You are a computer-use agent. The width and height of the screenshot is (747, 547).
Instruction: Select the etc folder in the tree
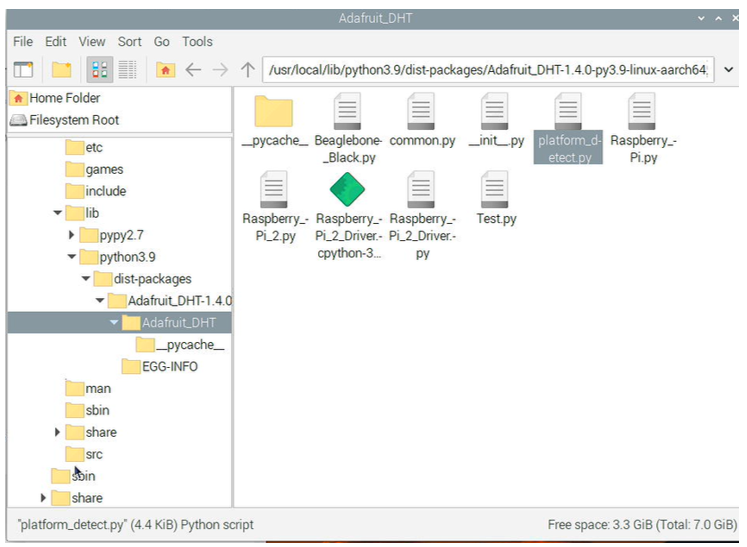coord(84,148)
